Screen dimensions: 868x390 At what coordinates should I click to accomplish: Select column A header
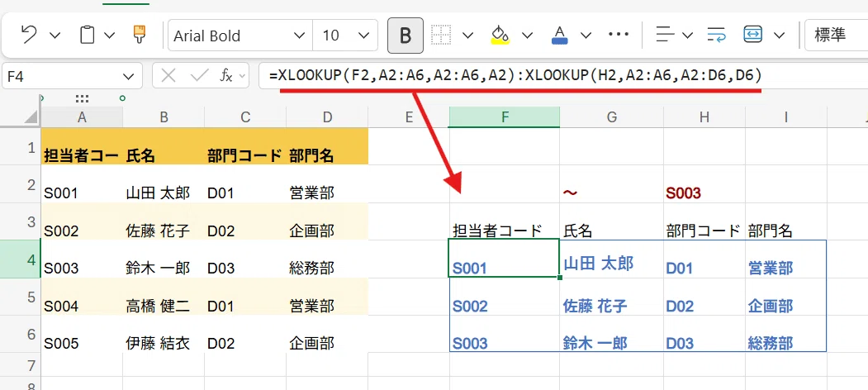coord(82,117)
